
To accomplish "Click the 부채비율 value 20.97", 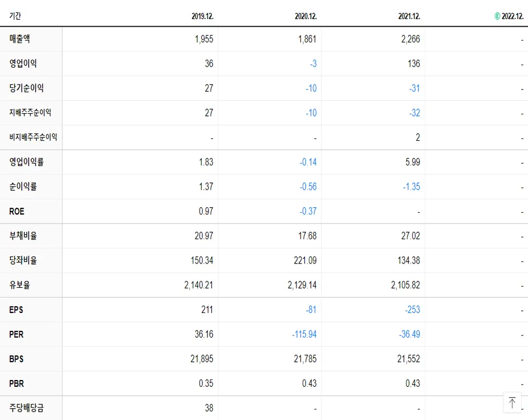I will click(x=204, y=235).
